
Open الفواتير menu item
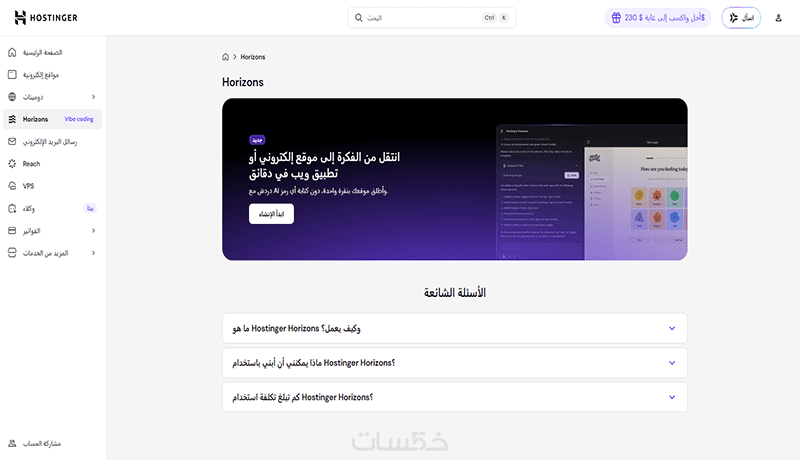click(x=31, y=231)
